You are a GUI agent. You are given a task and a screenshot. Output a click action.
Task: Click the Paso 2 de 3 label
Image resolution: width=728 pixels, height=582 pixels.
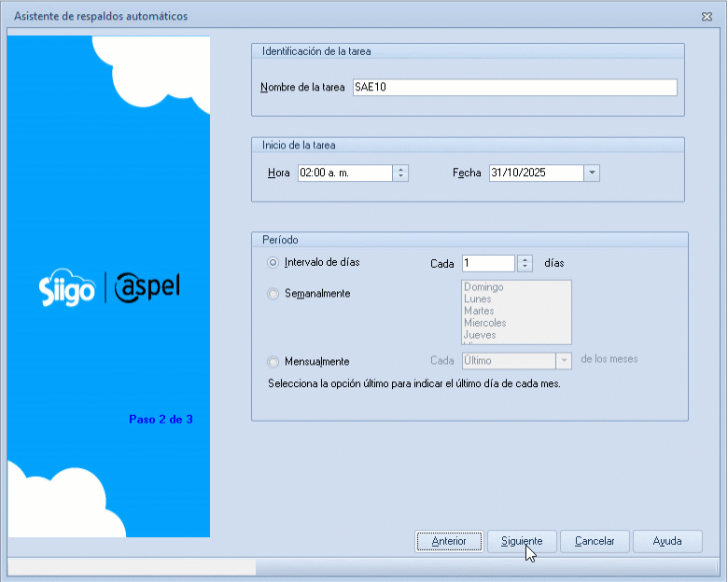(161, 420)
